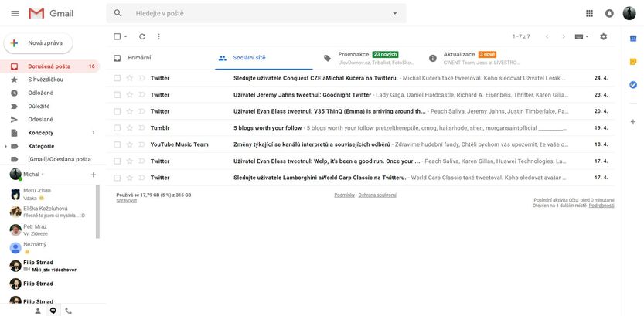Switch to phone calls icon

tap(68, 311)
